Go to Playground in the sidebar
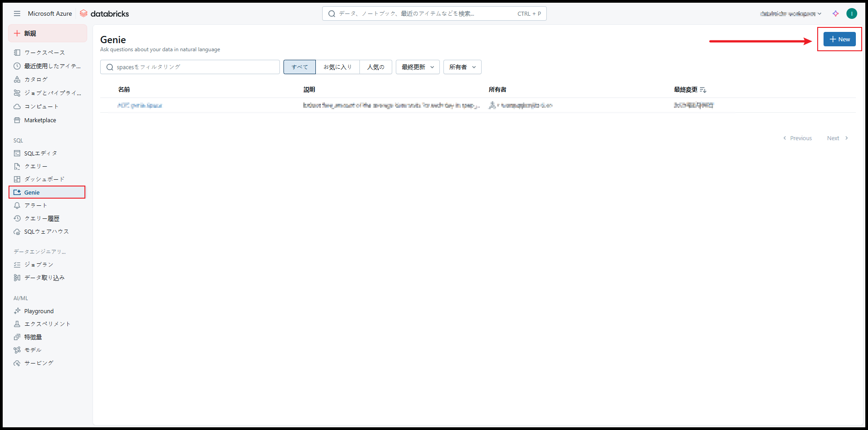The width and height of the screenshot is (868, 430). click(x=39, y=311)
